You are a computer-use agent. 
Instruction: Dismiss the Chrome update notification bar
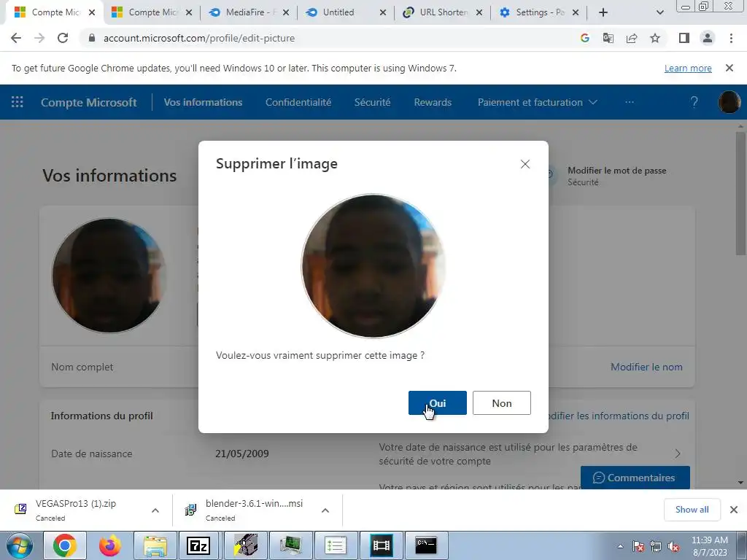(x=729, y=68)
